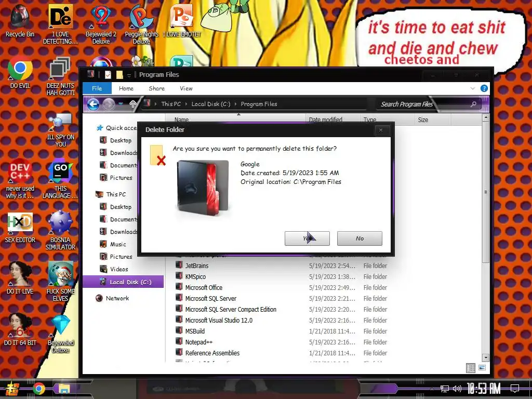This screenshot has height=399, width=532.
Task: Confirm deletion with the Yes button
Action: [307, 238]
